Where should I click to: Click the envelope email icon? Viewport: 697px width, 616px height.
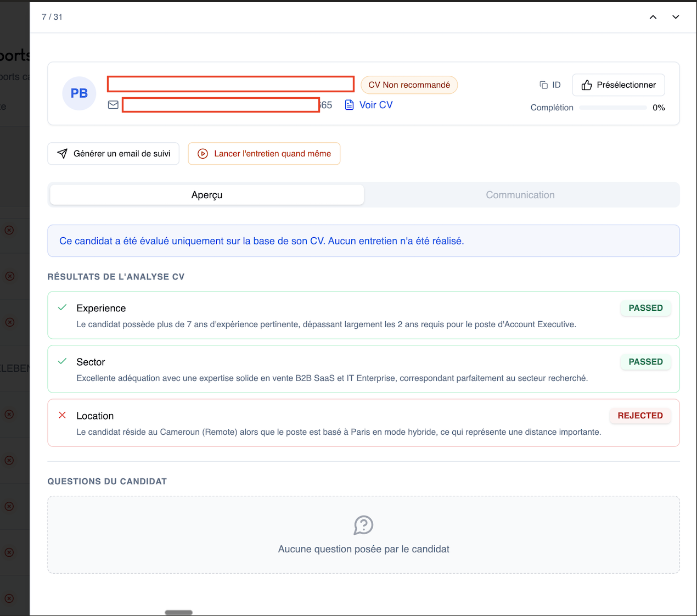point(113,105)
